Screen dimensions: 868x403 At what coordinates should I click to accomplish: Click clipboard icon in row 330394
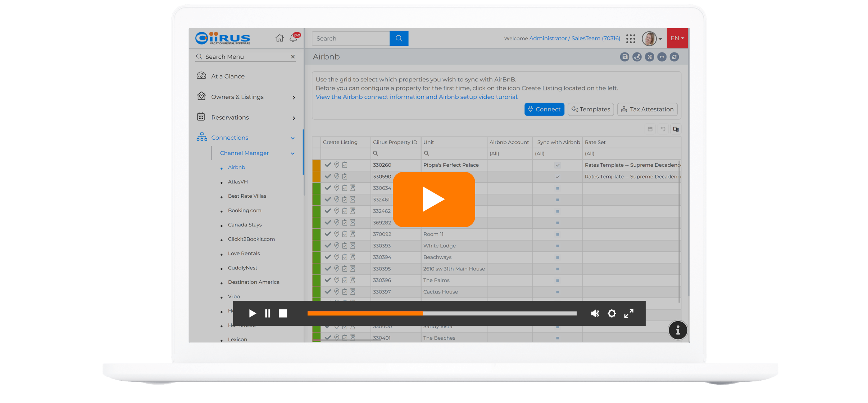tap(345, 257)
